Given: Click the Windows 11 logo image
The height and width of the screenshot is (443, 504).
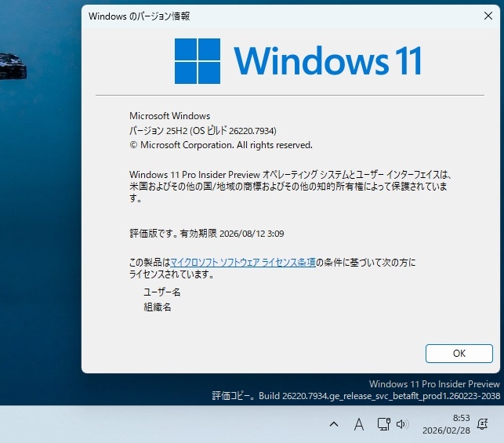Looking at the screenshot, I should coord(298,61).
